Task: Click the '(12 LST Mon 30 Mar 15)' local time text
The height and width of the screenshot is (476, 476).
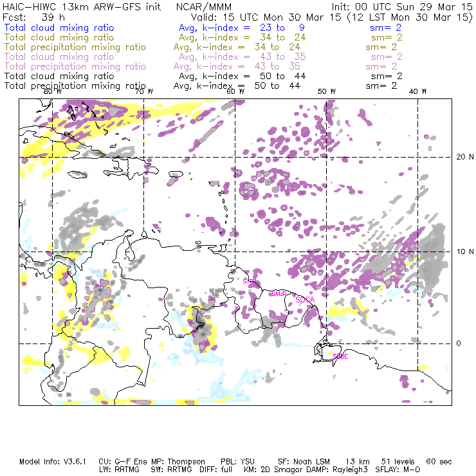Action: (410, 17)
